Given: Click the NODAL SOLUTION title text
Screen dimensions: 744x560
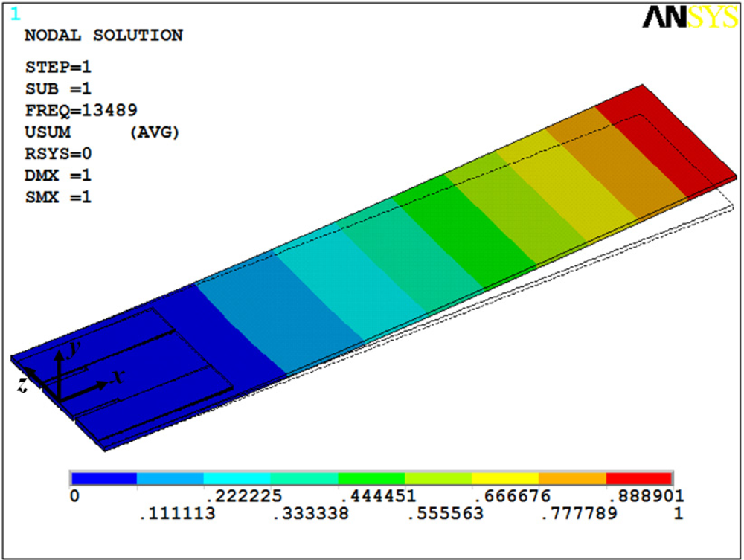Looking at the screenshot, I should point(103,36).
